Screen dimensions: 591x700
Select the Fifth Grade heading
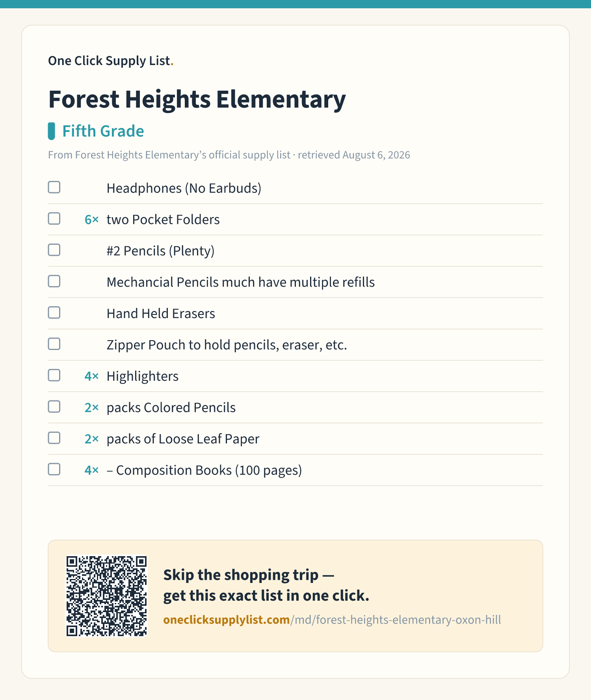(103, 131)
